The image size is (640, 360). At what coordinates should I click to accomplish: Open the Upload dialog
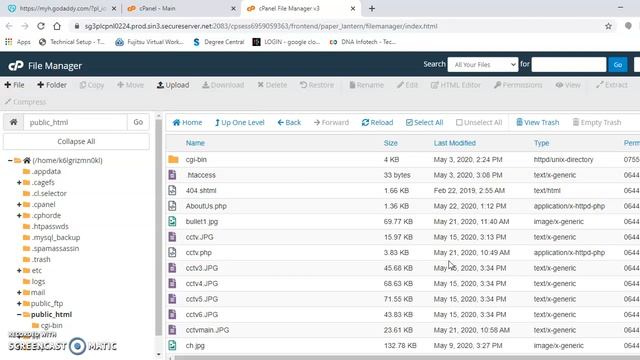point(173,85)
